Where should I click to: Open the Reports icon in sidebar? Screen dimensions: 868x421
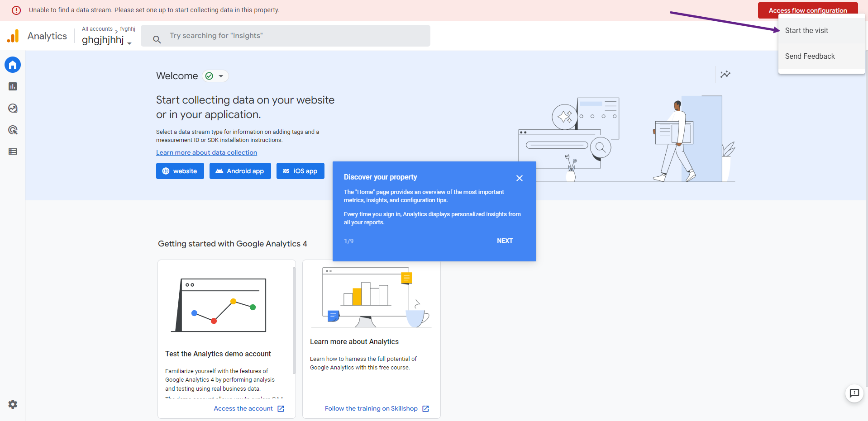point(13,86)
